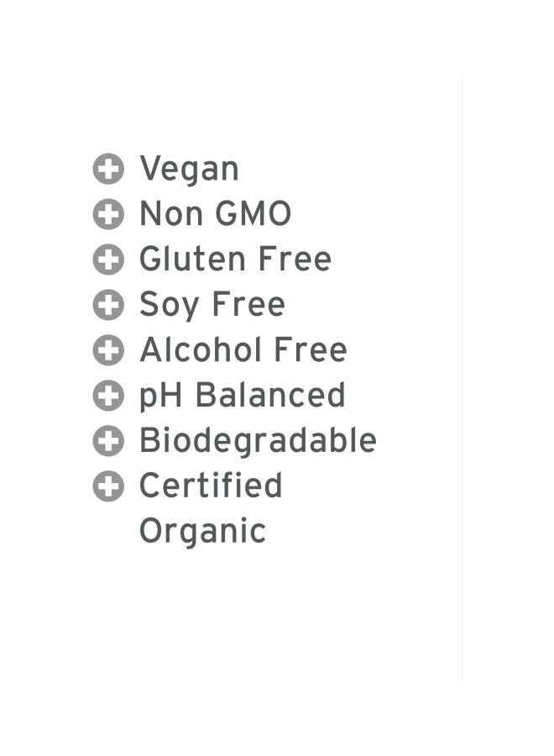Click the plus icon next to Non GMO
Viewport: 554px width, 756px height.
pyautogui.click(x=108, y=215)
